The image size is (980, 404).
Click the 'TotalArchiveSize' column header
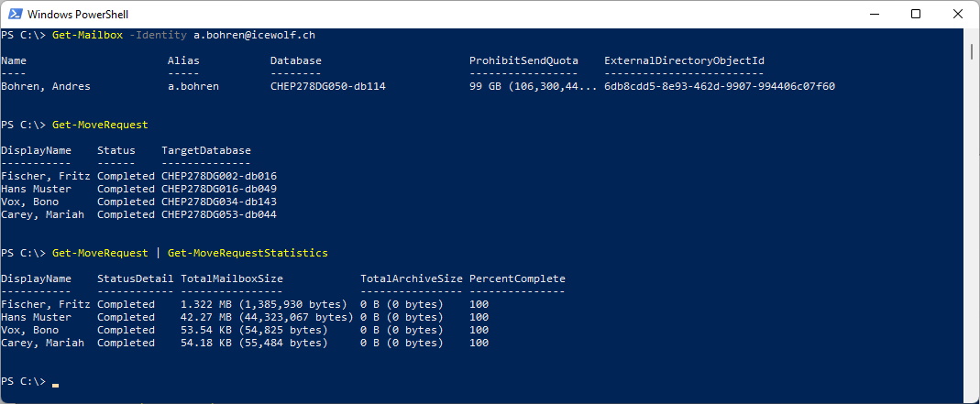pyautogui.click(x=412, y=278)
